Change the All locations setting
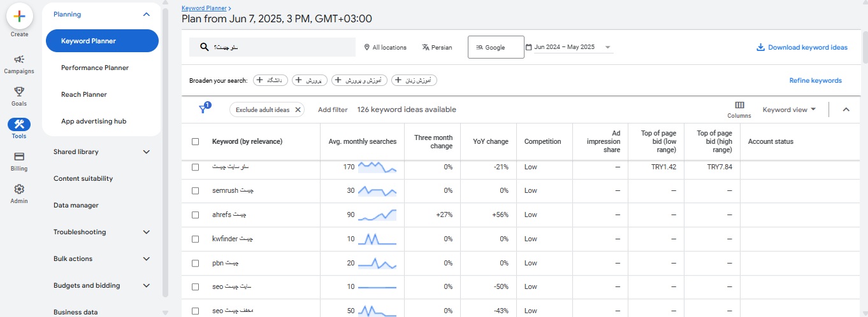868x317 pixels. (x=385, y=47)
